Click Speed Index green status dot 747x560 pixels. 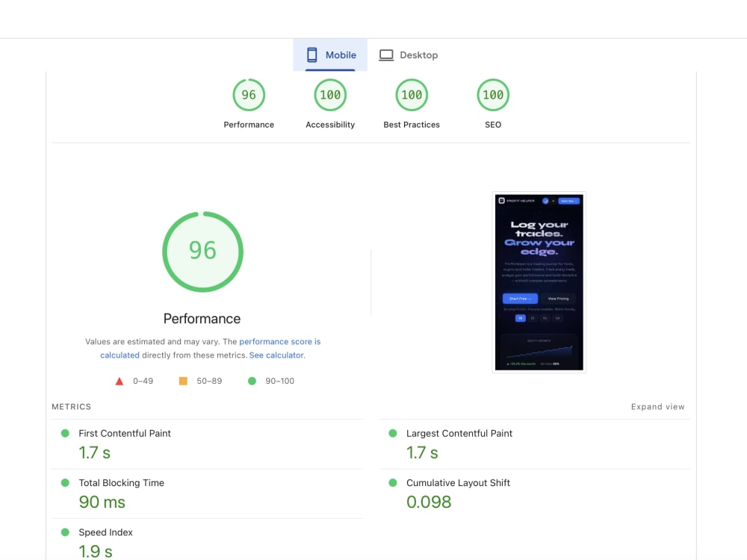coord(65,532)
